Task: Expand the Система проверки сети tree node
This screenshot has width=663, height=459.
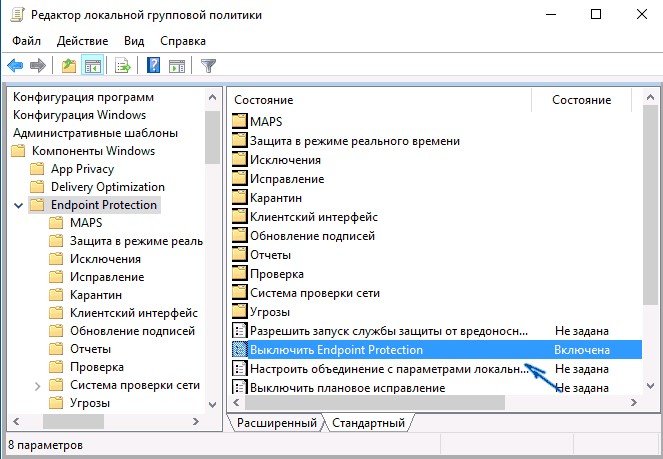Action: click(38, 385)
